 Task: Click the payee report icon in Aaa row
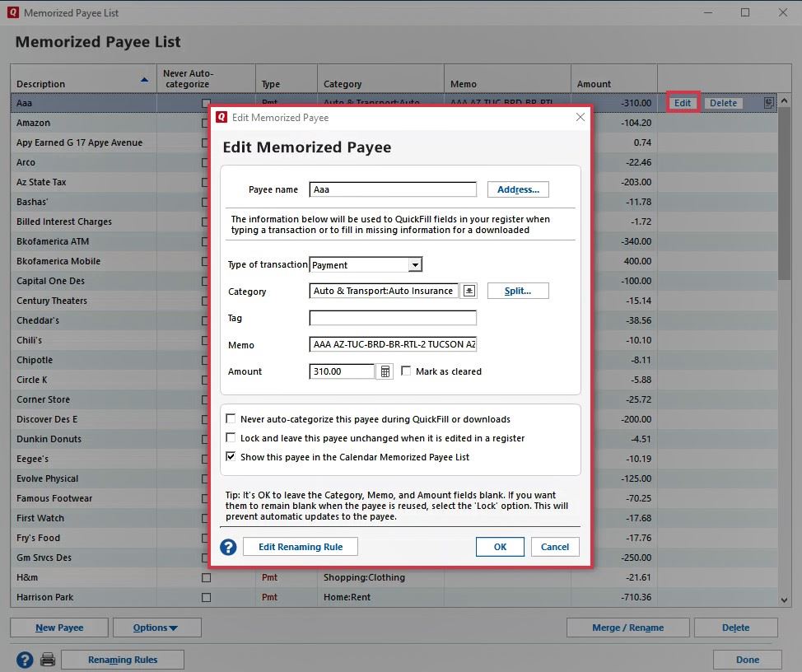[768, 103]
